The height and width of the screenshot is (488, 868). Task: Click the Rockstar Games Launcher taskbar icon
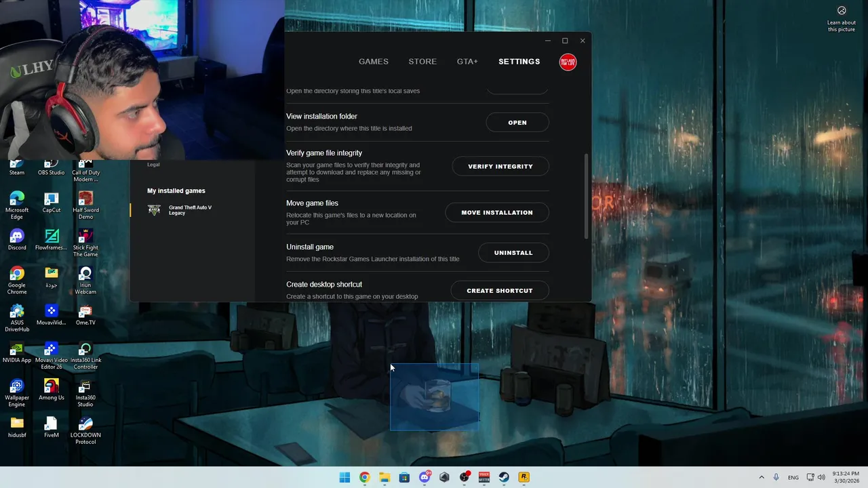[x=524, y=477]
